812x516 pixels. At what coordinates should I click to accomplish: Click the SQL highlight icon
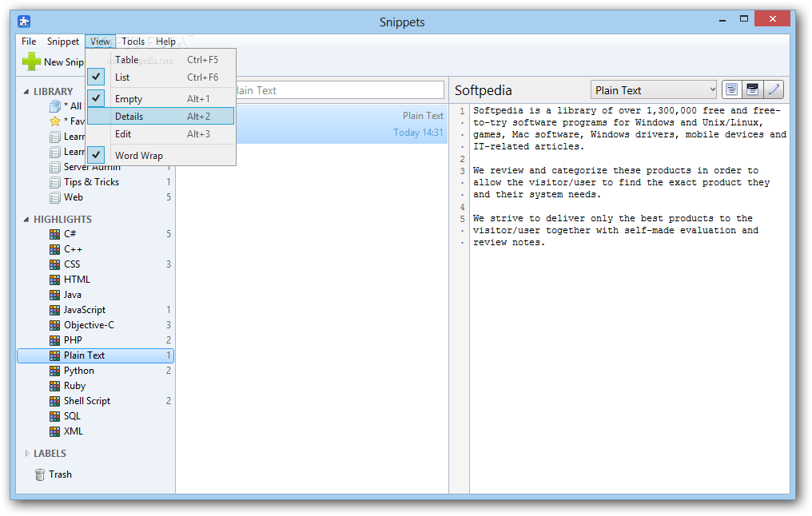pos(54,416)
